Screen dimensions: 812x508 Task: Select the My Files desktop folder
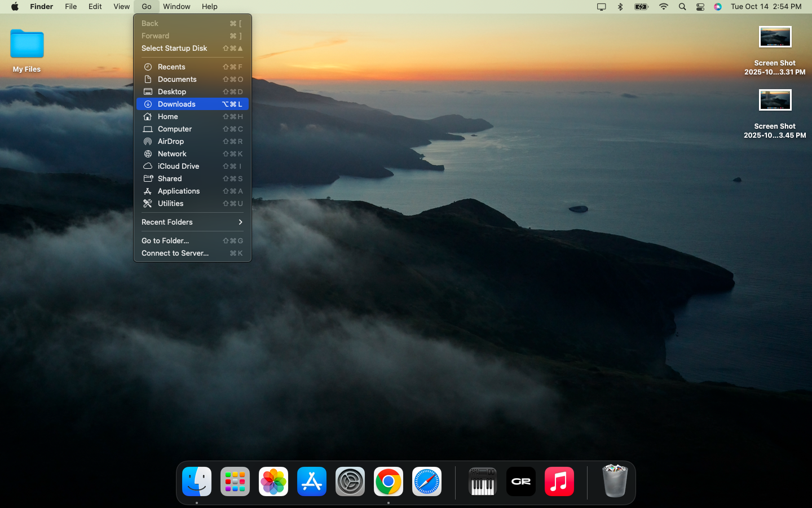coord(27,45)
